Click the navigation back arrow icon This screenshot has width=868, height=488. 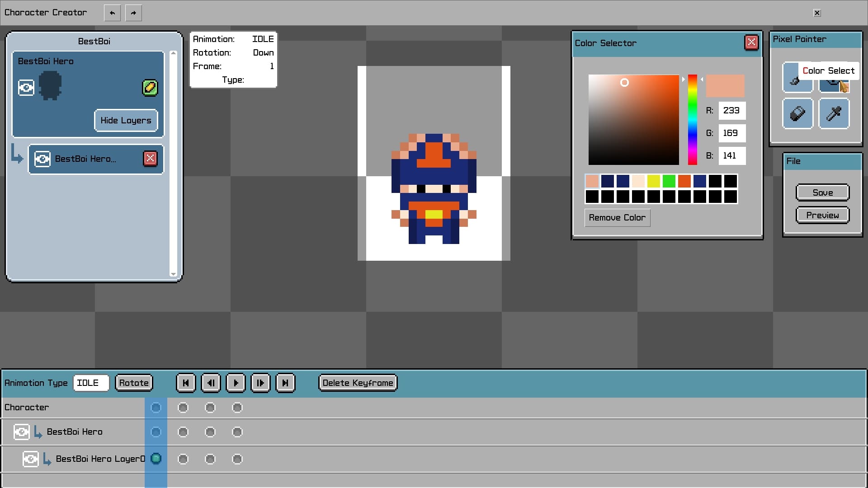pos(113,13)
